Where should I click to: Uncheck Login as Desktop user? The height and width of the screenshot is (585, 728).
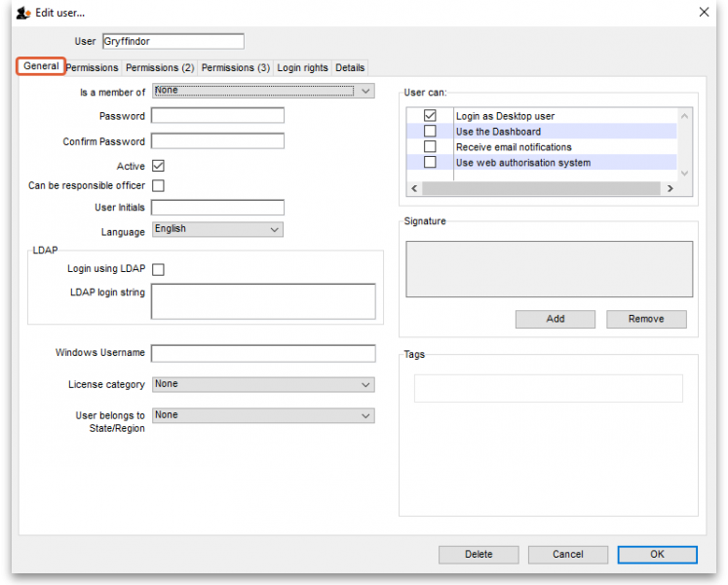(430, 116)
